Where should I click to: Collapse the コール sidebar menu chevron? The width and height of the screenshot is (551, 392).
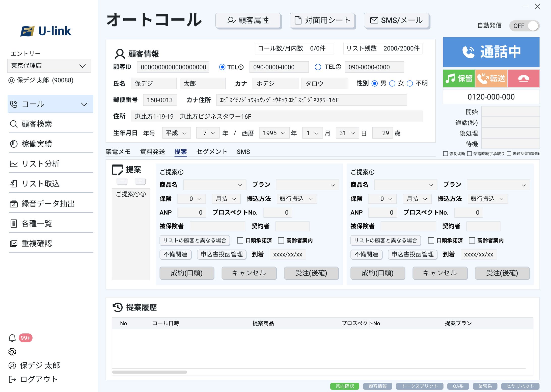click(x=84, y=104)
